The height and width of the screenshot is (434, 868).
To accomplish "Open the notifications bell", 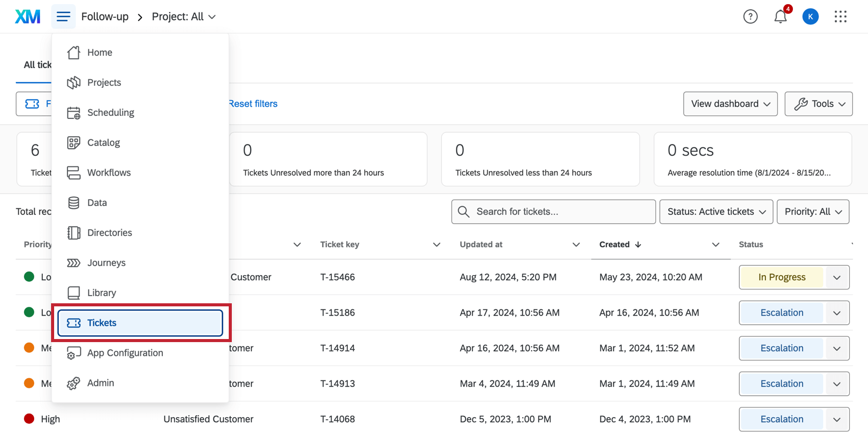I will pyautogui.click(x=780, y=17).
